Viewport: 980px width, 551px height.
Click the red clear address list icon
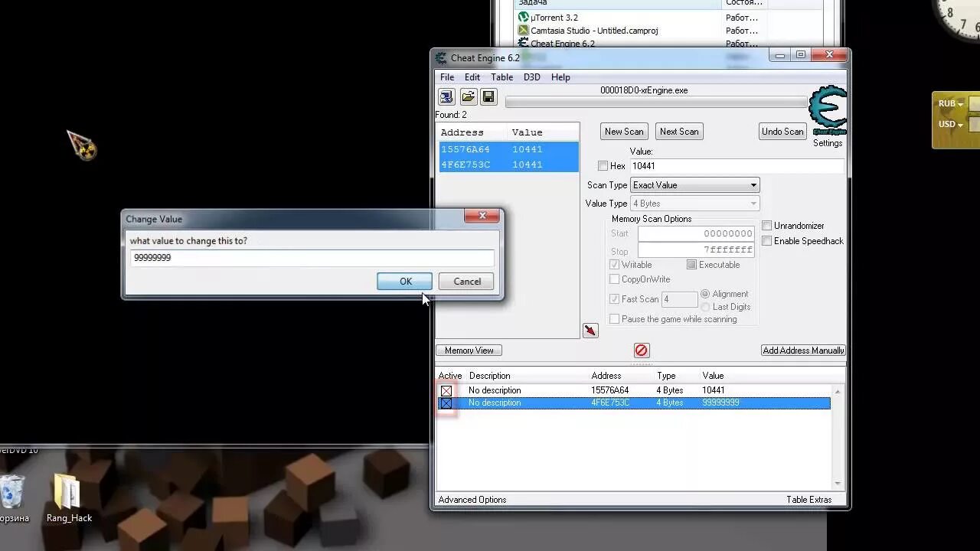click(x=642, y=350)
